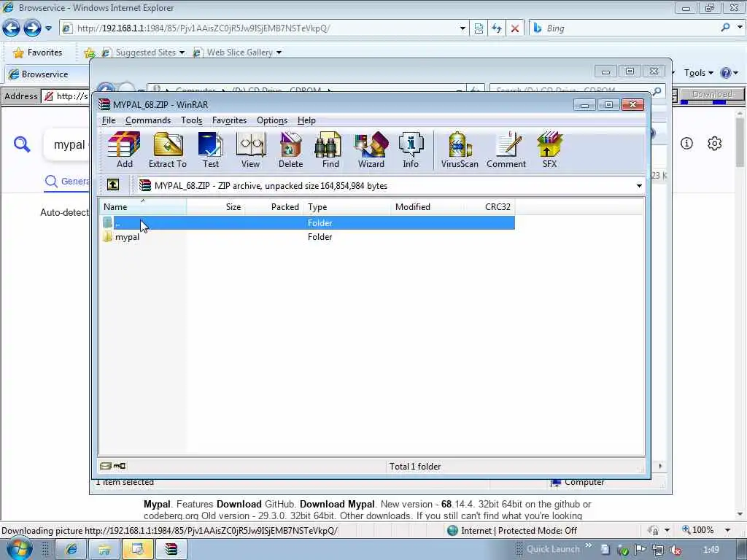Click the General search tab
747x560 pixels.
coord(66,182)
